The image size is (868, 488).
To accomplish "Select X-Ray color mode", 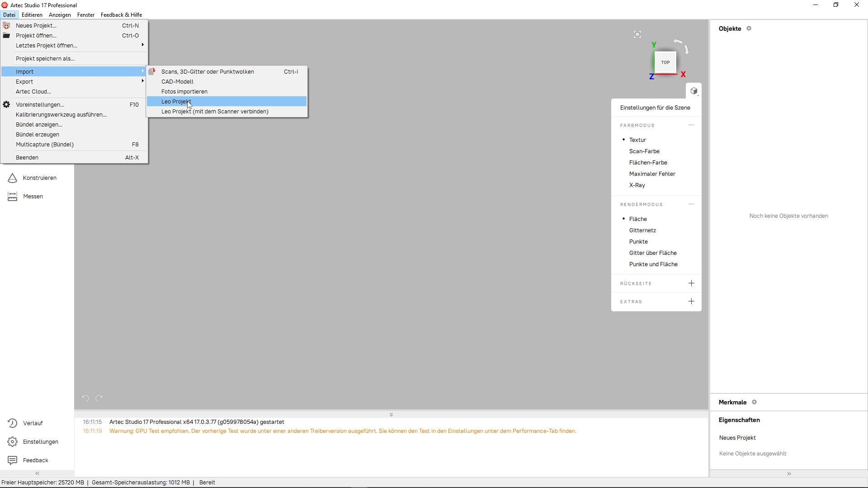I will pos(637,185).
